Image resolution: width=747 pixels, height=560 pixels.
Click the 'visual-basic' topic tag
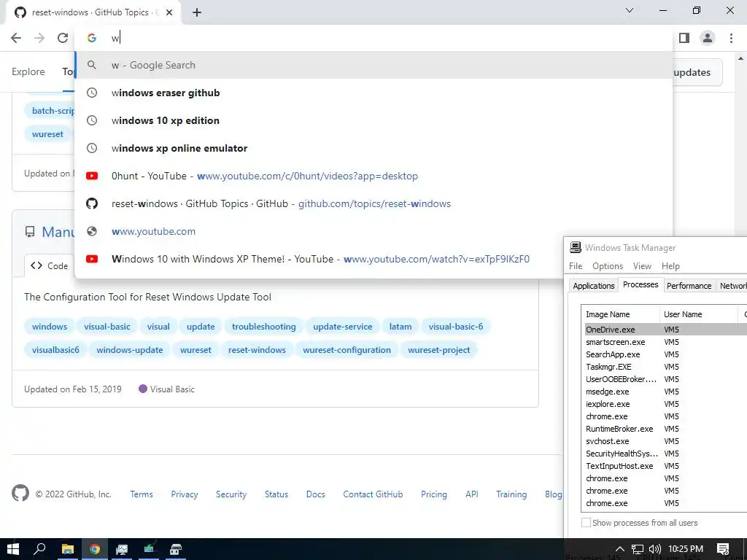[x=107, y=327]
